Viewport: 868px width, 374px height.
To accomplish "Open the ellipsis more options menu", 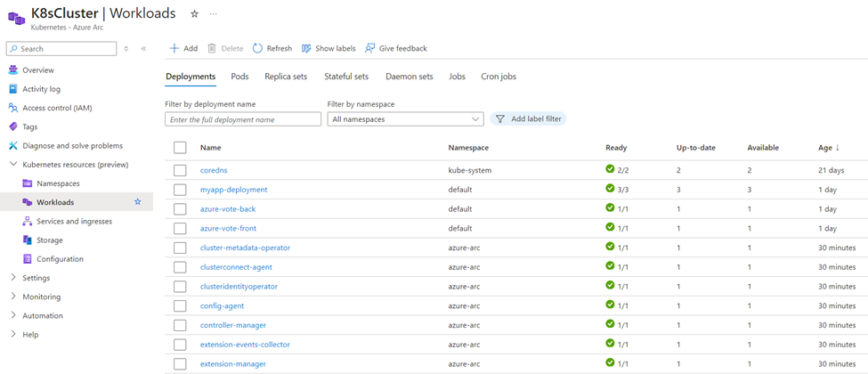I will click(213, 14).
